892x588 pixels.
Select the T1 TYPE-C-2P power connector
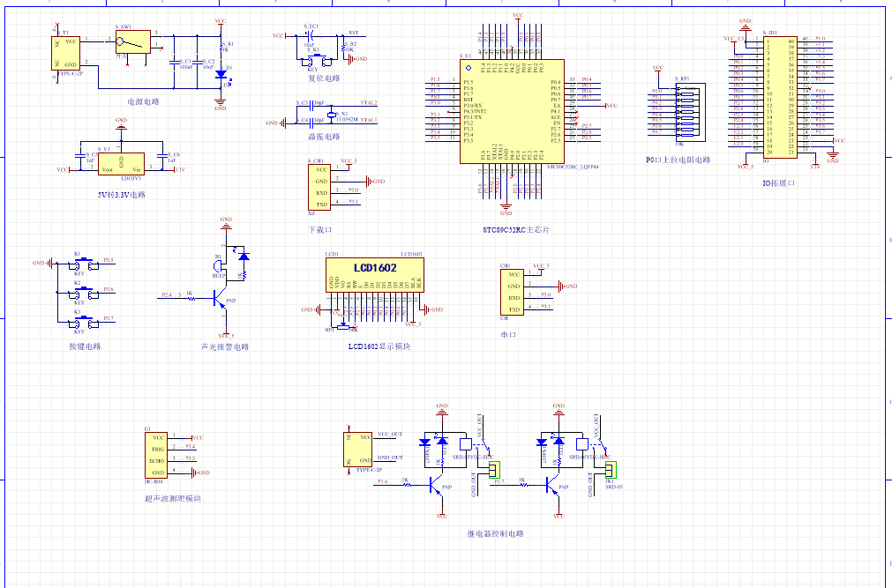(x=70, y=53)
